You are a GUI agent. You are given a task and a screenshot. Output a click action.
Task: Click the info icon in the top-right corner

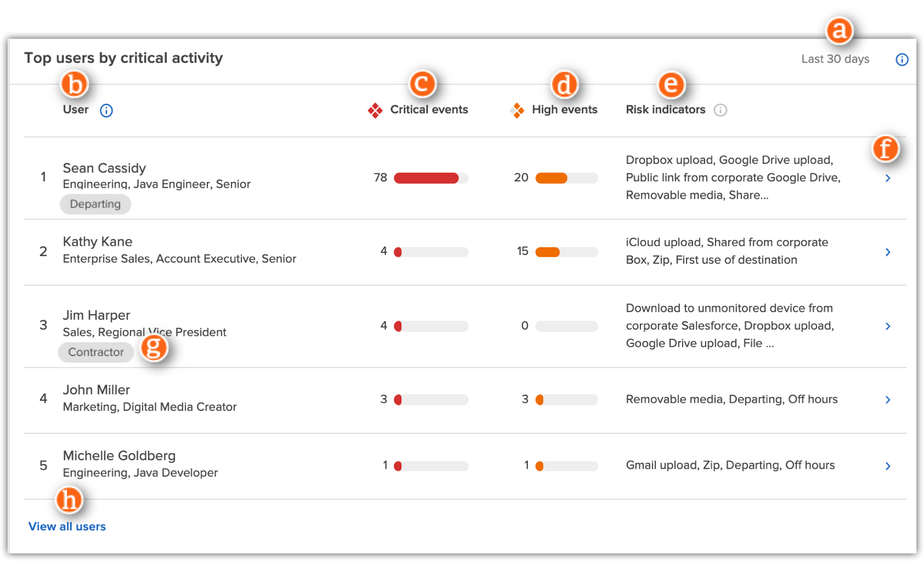(901, 59)
